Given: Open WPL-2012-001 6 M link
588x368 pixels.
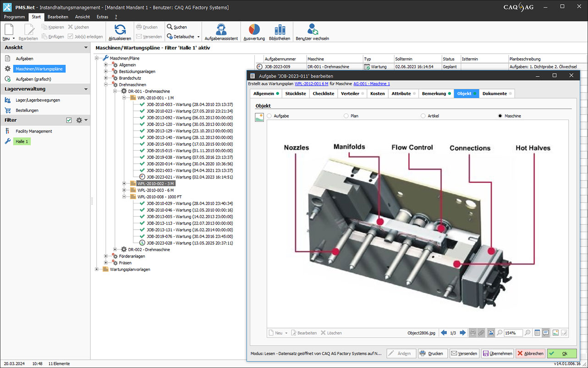Looking at the screenshot, I should (x=311, y=84).
